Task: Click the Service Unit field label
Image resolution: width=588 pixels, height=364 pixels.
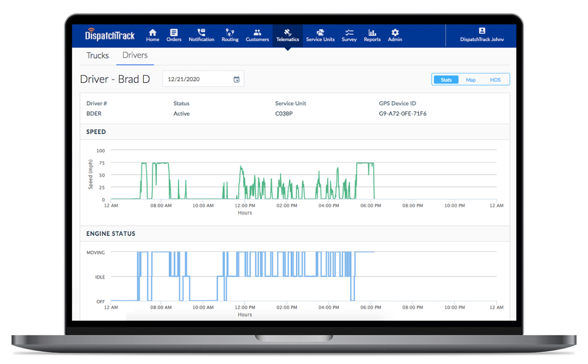Action: pyautogui.click(x=290, y=103)
